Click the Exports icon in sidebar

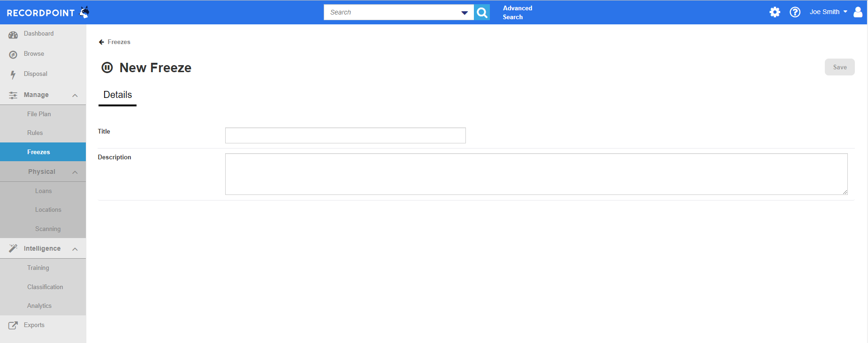[13, 325]
